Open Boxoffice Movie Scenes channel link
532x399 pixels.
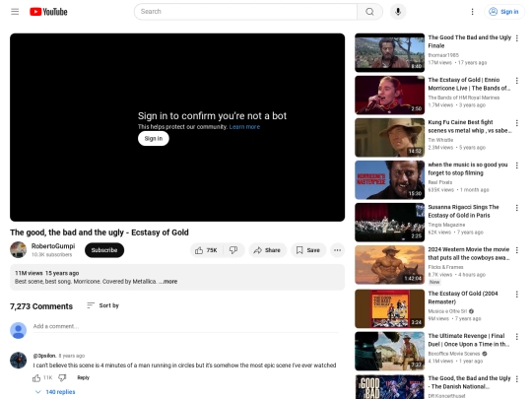[454, 354]
